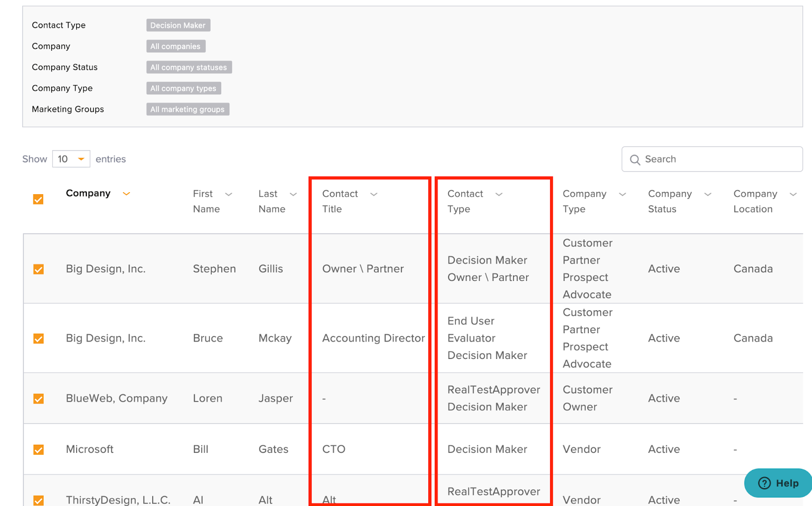Click the Search input field
812x506 pixels.
(x=712, y=159)
